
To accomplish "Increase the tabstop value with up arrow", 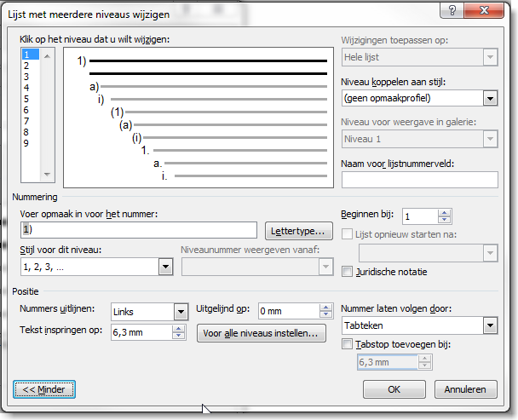I will coord(424,359).
